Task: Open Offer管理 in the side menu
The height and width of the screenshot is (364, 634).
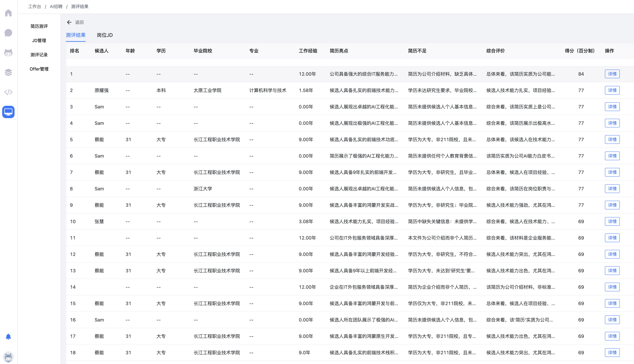Action: pos(39,69)
